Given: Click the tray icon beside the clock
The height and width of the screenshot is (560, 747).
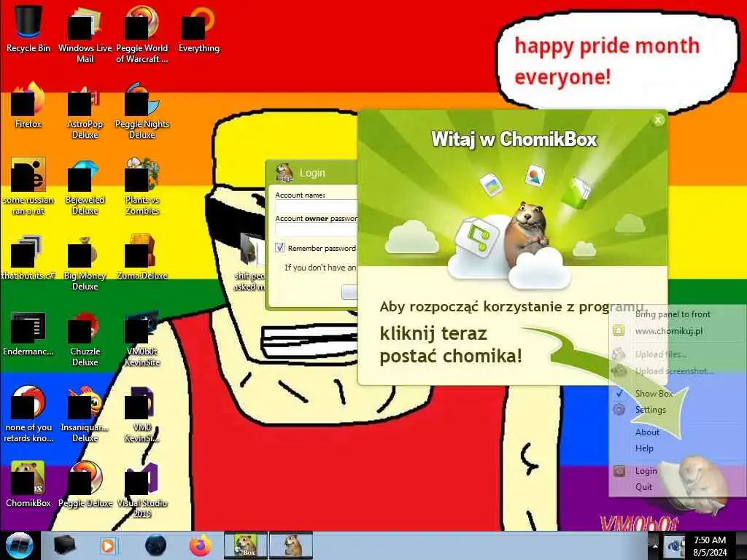Looking at the screenshot, I should click(x=674, y=546).
